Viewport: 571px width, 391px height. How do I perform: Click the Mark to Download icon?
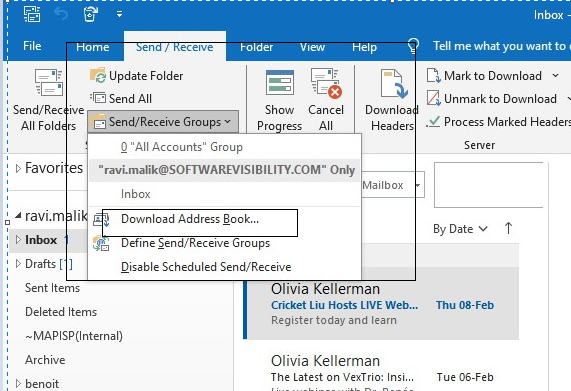[434, 76]
